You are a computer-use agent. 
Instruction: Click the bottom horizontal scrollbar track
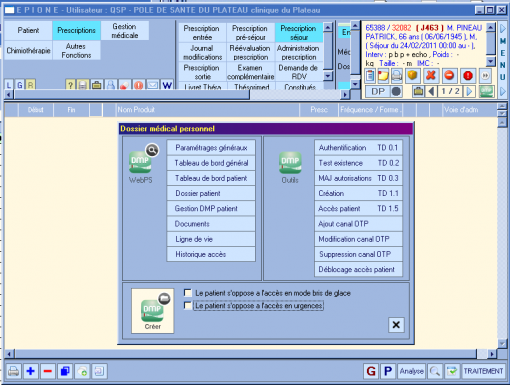coord(246,354)
